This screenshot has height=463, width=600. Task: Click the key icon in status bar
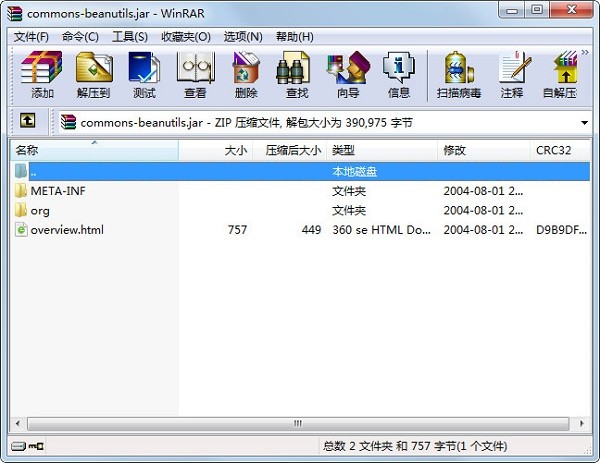coord(36,446)
